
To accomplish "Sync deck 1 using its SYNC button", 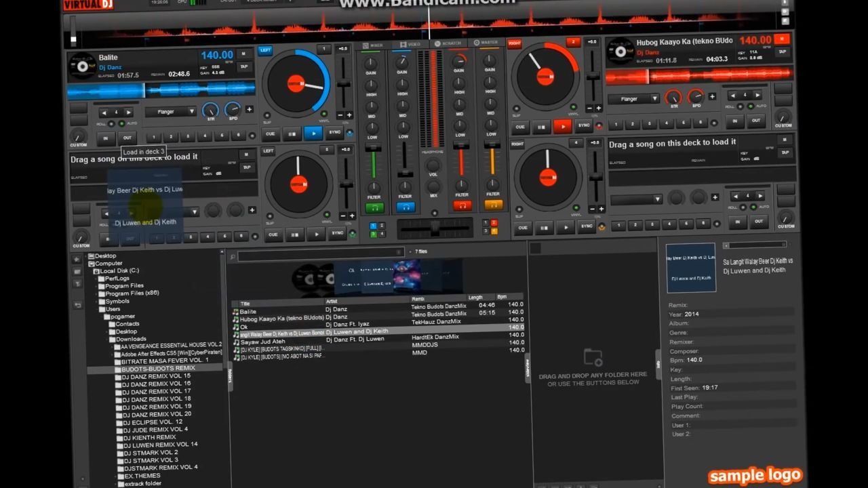I will (334, 132).
